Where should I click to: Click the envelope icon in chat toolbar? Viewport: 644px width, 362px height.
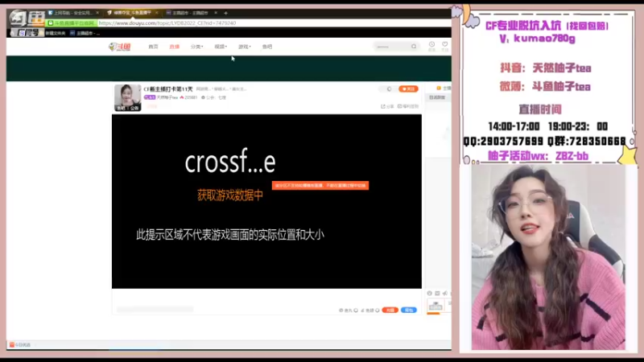coord(437,293)
